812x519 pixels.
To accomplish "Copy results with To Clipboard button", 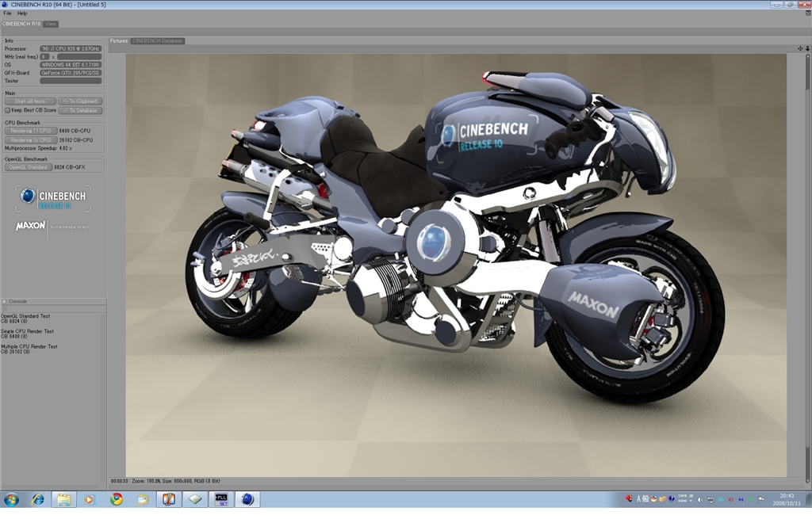I will pos(80,101).
